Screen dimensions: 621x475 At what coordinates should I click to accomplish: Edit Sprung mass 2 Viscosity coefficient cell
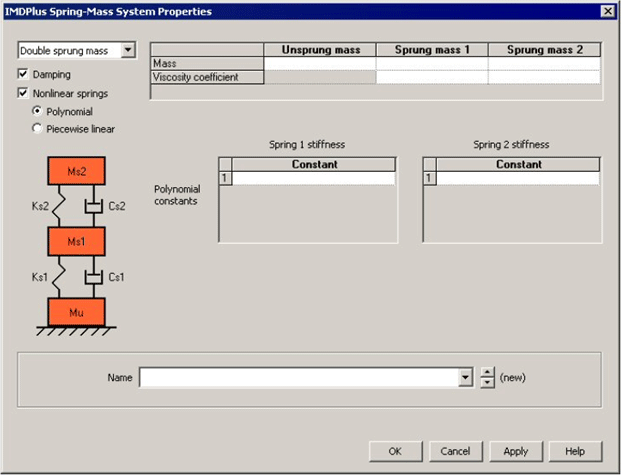pyautogui.click(x=545, y=77)
